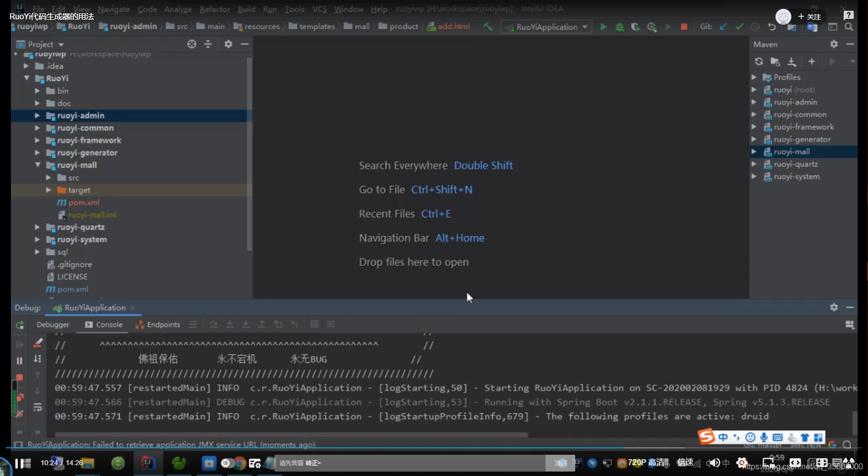Click the Project panel locate target icon
This screenshot has width=868, height=476.
click(x=192, y=44)
